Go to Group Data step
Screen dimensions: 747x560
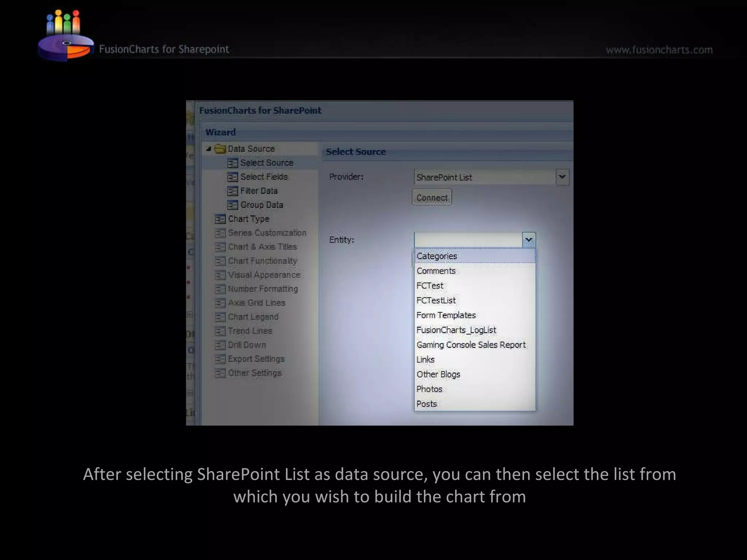(x=262, y=205)
